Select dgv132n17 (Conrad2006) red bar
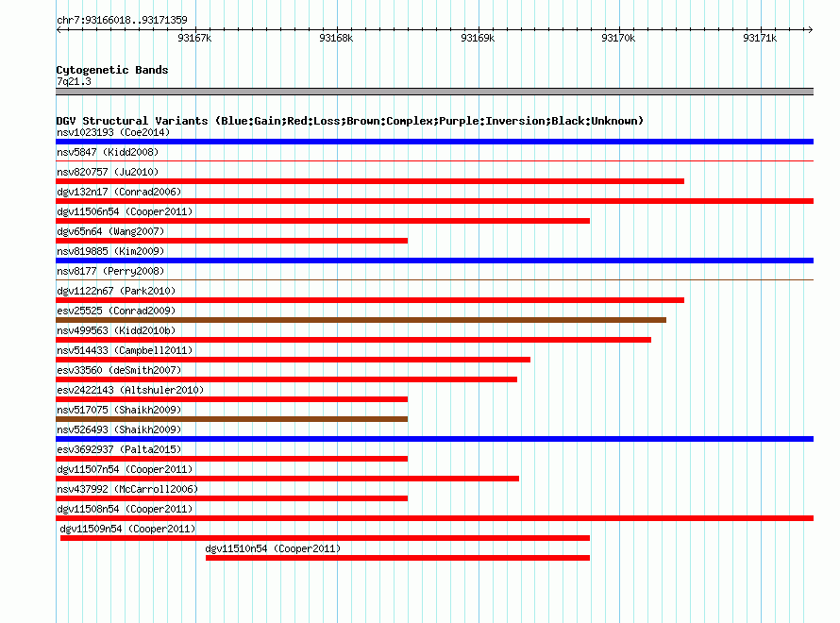The width and height of the screenshot is (840, 623). (x=434, y=201)
